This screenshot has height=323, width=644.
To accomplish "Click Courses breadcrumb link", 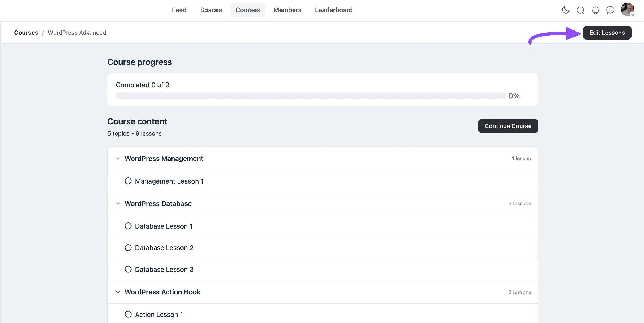I will 26,33.
